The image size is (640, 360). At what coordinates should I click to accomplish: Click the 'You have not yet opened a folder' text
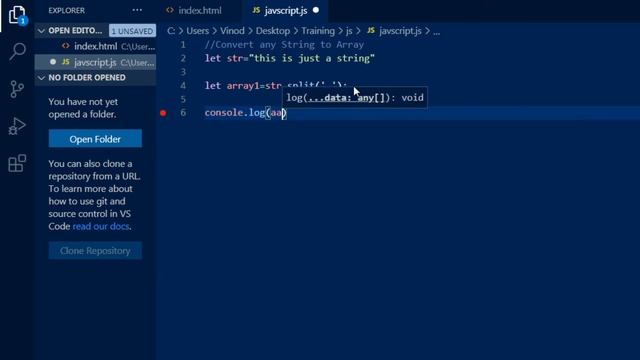click(83, 108)
